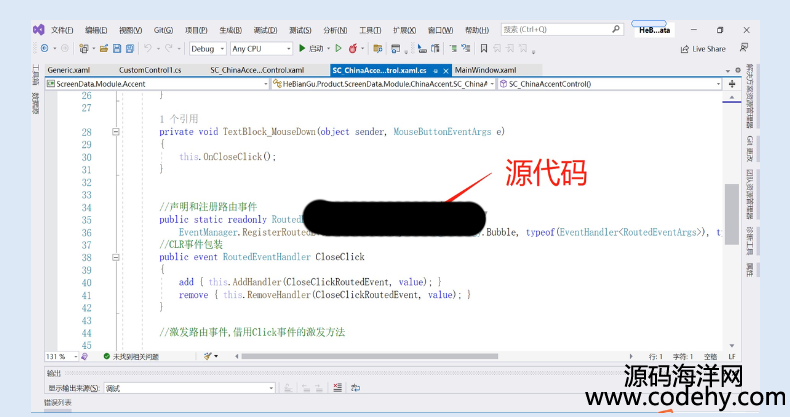790x417 pixels.
Task: Click the HeB...ata solution name button
Action: pyautogui.click(x=654, y=30)
